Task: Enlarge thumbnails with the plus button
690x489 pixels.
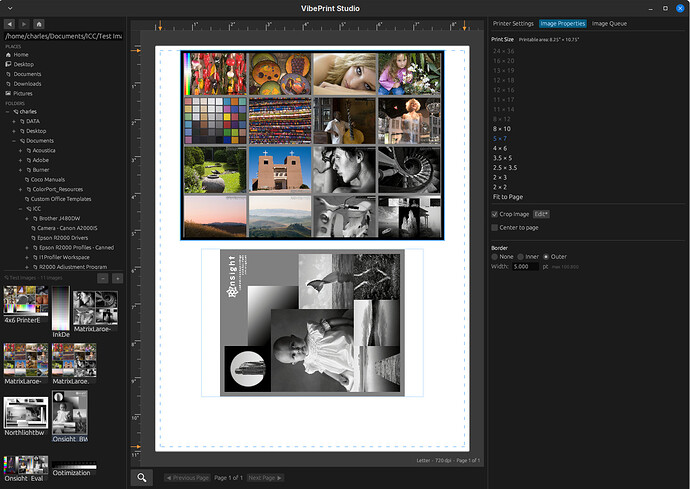Action: (x=117, y=278)
